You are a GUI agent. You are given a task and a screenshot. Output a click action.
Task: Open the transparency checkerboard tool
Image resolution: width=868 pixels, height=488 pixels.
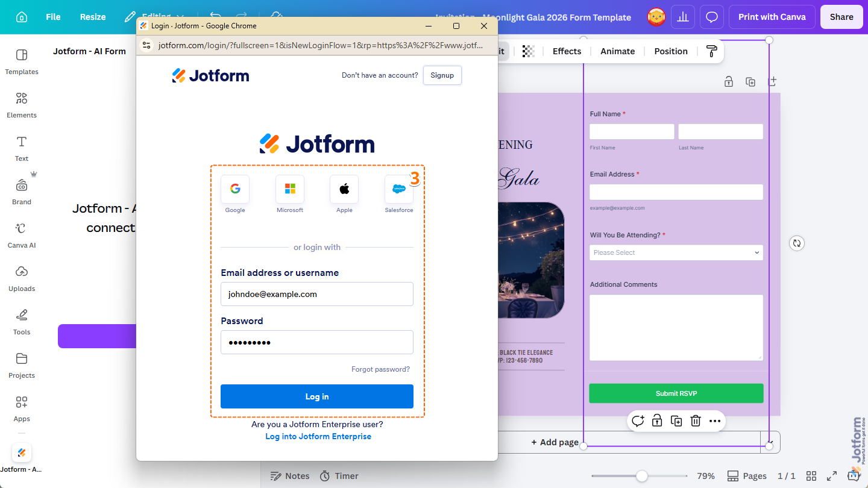[529, 51]
